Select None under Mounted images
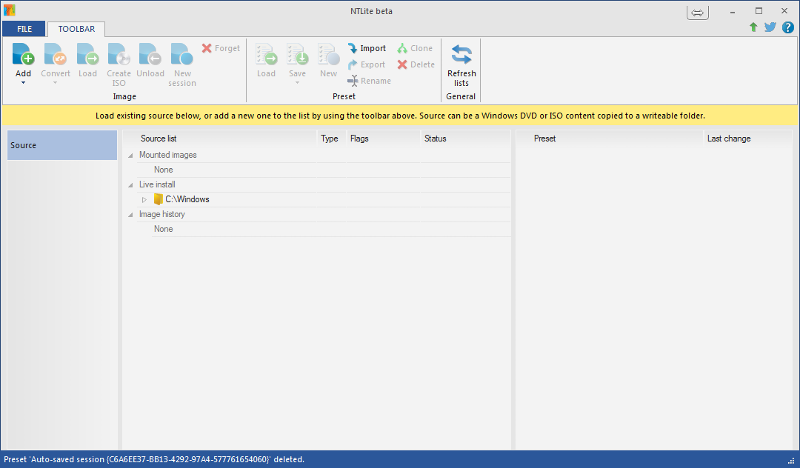 (x=164, y=169)
